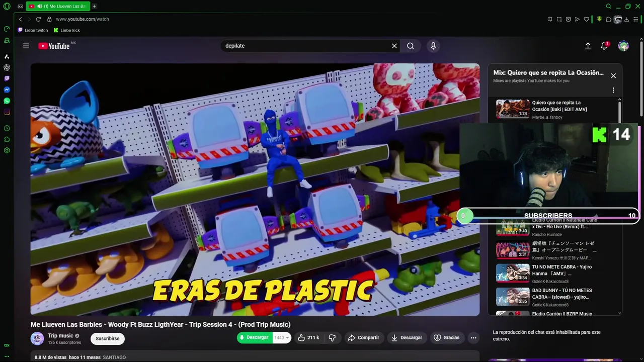
Task: Open easy setup sliders icon
Action: click(x=636, y=19)
